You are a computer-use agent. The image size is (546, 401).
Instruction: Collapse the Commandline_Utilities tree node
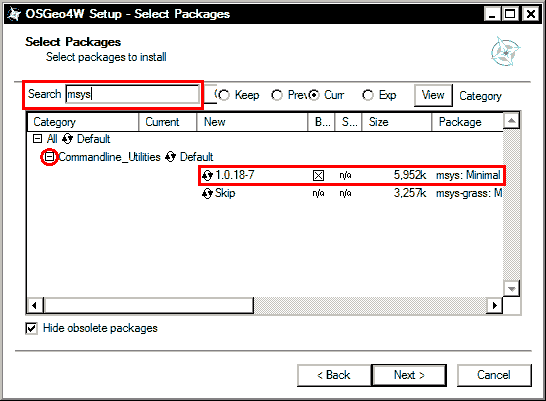click(x=50, y=157)
